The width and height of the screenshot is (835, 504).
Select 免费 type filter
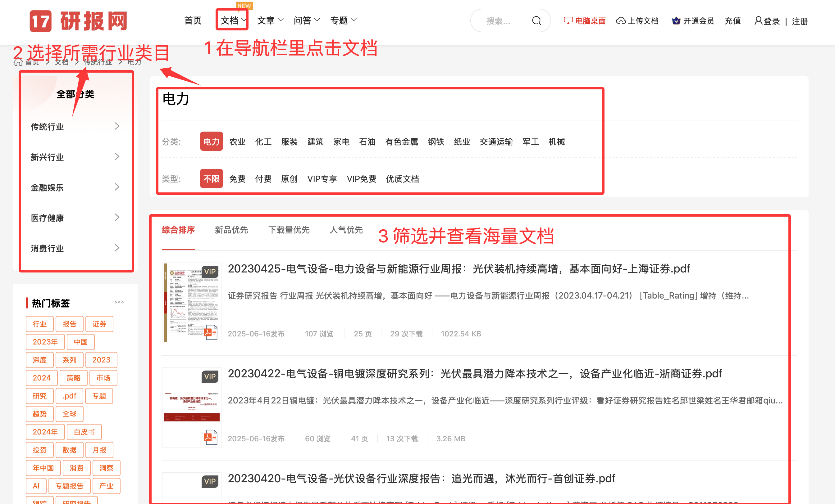click(237, 179)
